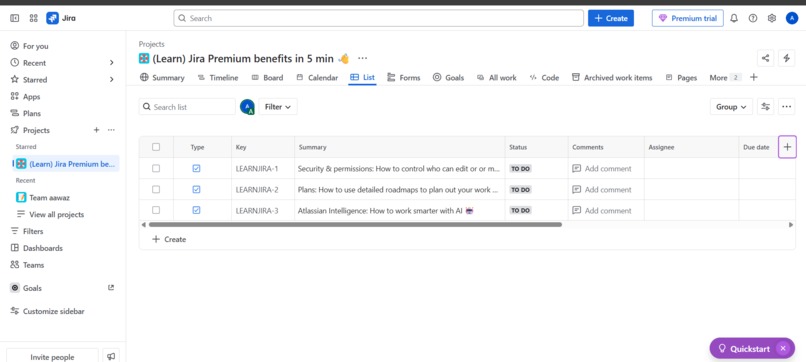
Task: Add comment on LEARNJIRA-3
Action: tap(602, 210)
